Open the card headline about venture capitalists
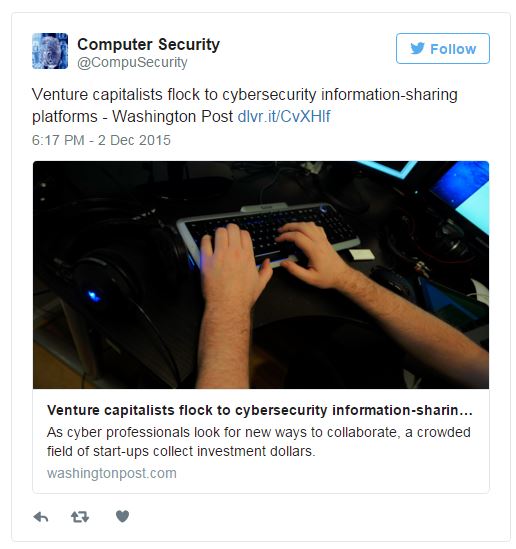This screenshot has width=516, height=549. click(x=260, y=410)
